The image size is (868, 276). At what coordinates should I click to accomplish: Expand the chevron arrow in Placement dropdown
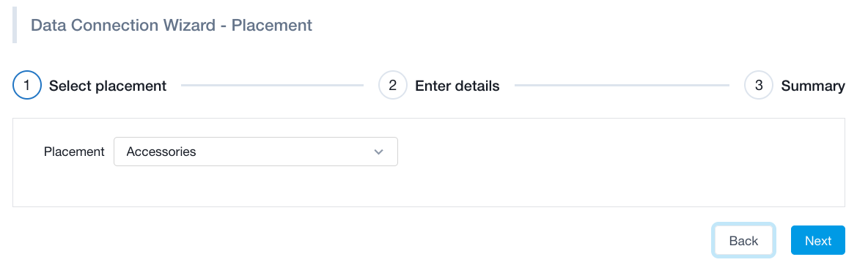[378, 152]
